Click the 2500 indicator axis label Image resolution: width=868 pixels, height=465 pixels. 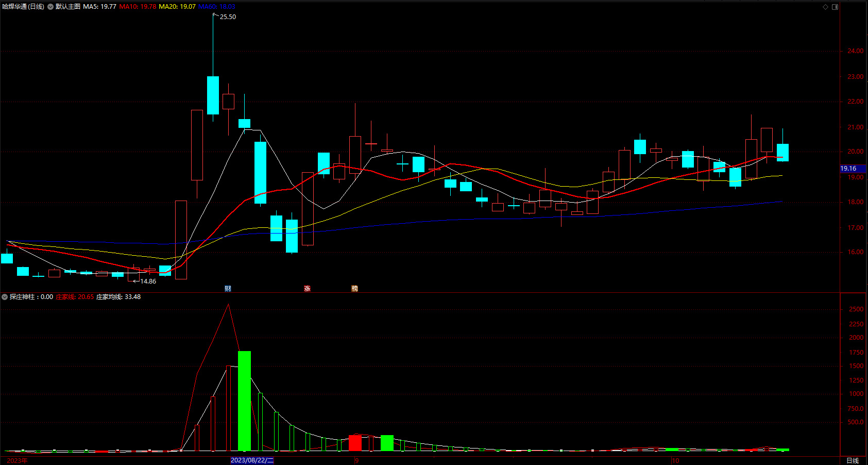857,309
